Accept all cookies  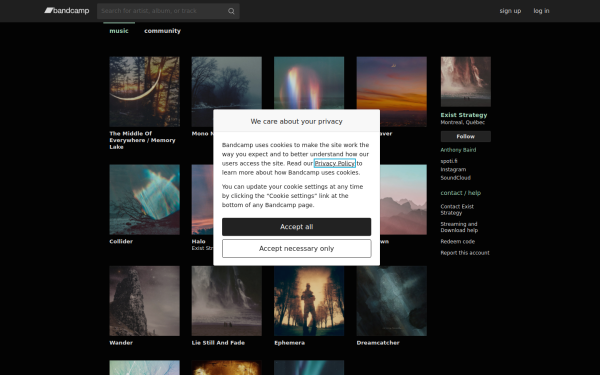297,227
